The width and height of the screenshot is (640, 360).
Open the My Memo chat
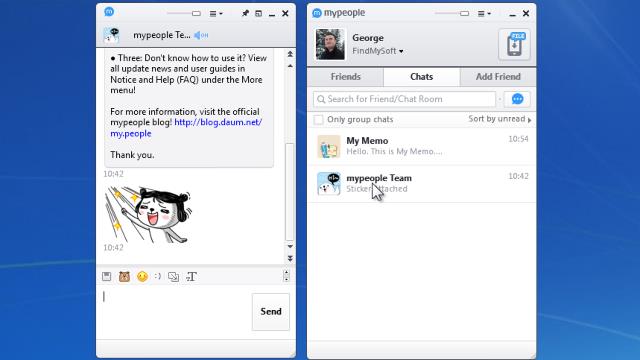[x=422, y=146]
